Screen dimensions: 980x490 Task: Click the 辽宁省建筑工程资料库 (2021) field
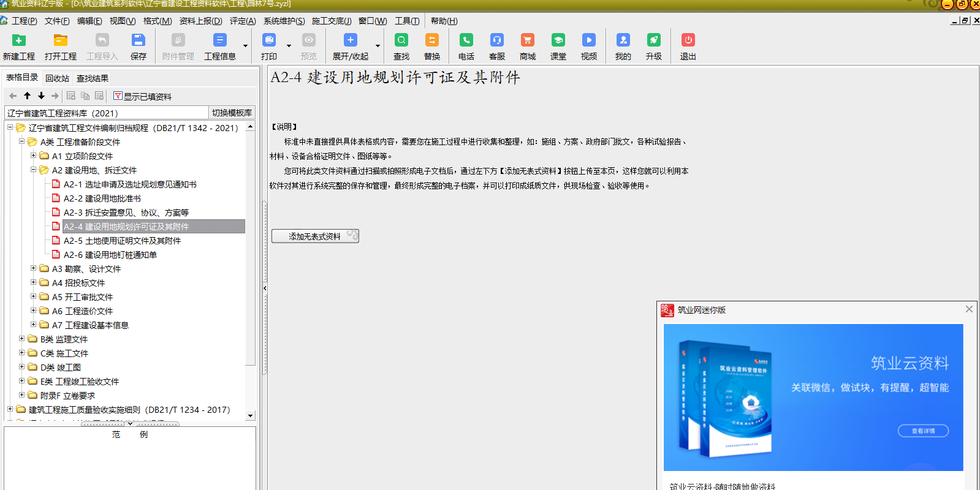107,113
